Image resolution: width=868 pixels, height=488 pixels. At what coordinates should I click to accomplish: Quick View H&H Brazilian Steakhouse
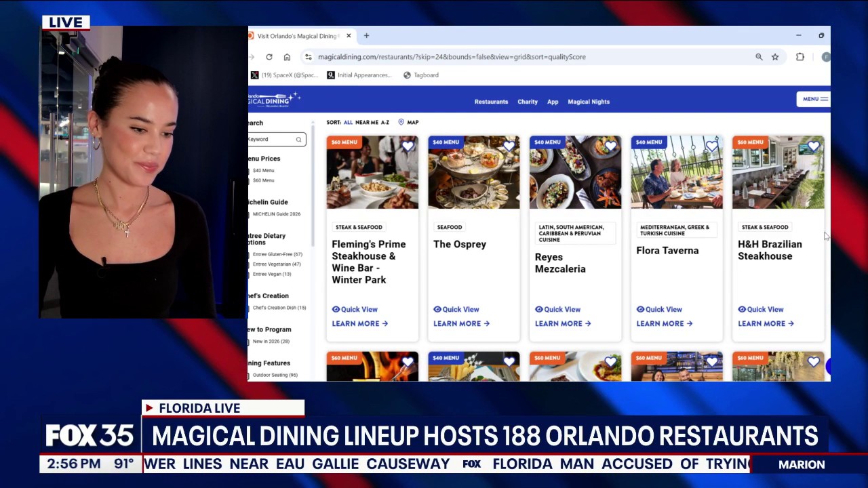click(x=761, y=309)
